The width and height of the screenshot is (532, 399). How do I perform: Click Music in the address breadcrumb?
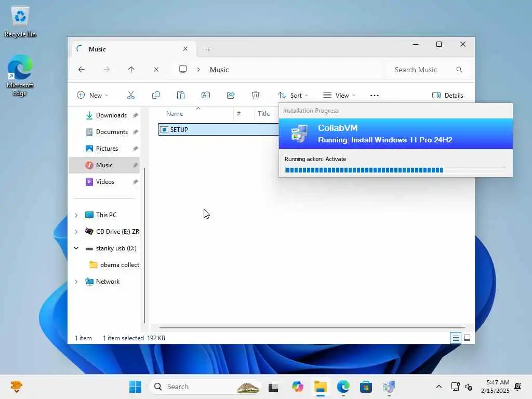219,70
